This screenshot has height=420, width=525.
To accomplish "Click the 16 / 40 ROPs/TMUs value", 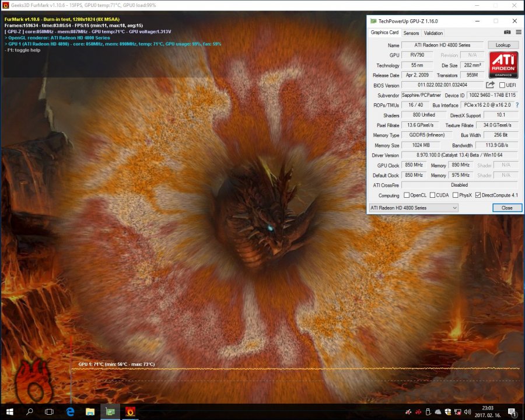I will pos(415,105).
